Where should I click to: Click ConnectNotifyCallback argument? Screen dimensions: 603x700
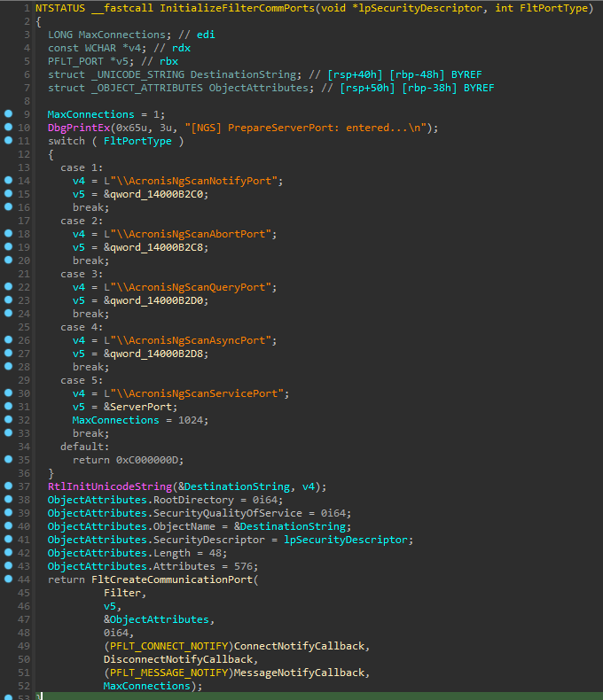click(x=299, y=646)
